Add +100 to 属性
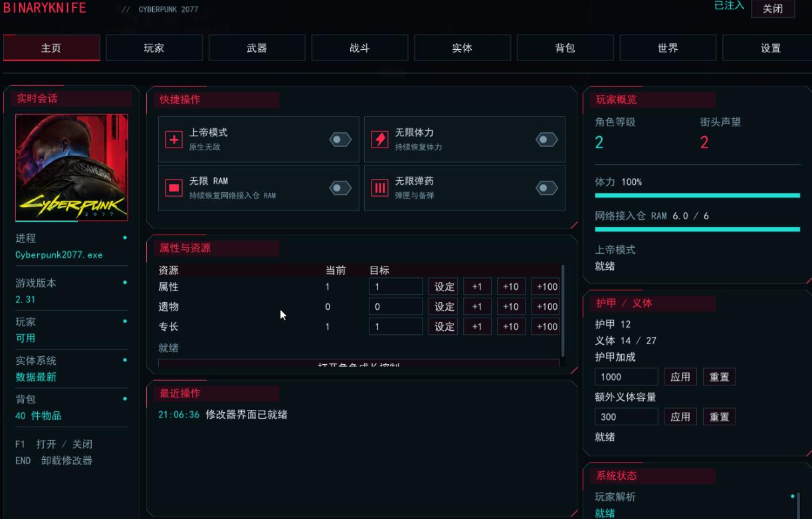The width and height of the screenshot is (812, 519). 546,286
